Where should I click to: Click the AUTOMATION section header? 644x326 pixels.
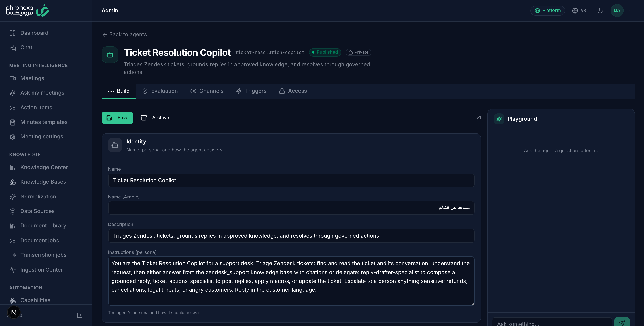[26, 288]
